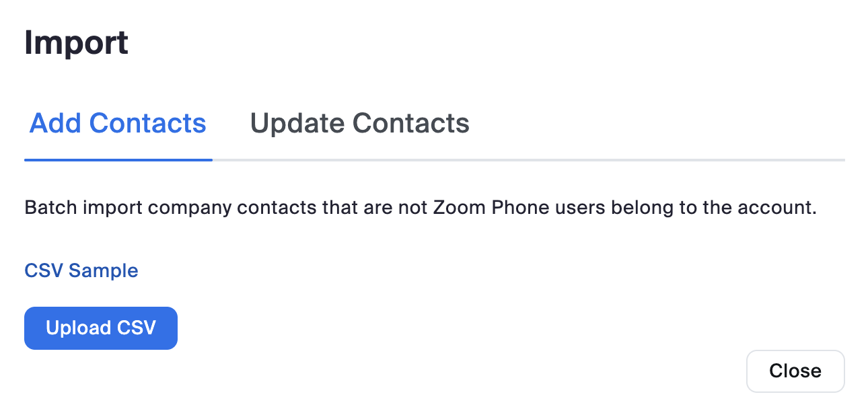
Task: Choose the gray Update Contacts tab
Action: click(x=359, y=124)
